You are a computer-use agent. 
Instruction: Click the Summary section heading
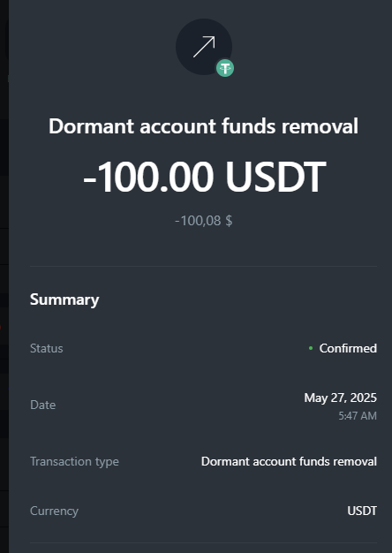coord(64,299)
